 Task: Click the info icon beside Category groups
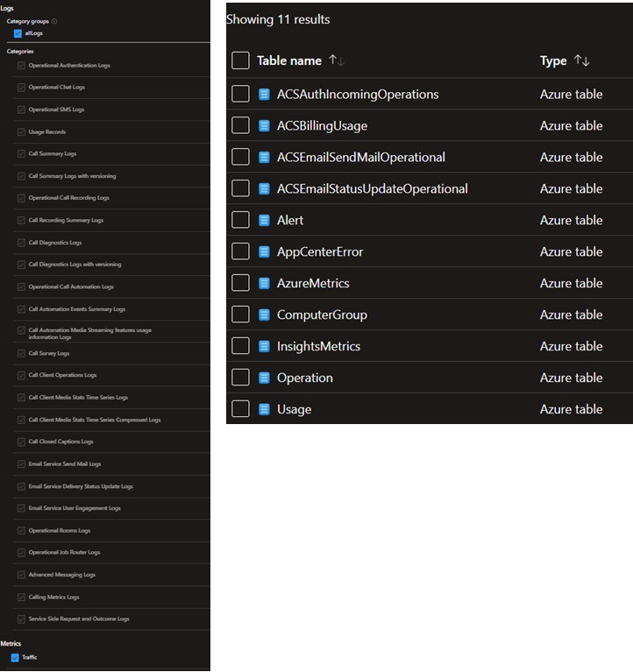click(x=54, y=21)
